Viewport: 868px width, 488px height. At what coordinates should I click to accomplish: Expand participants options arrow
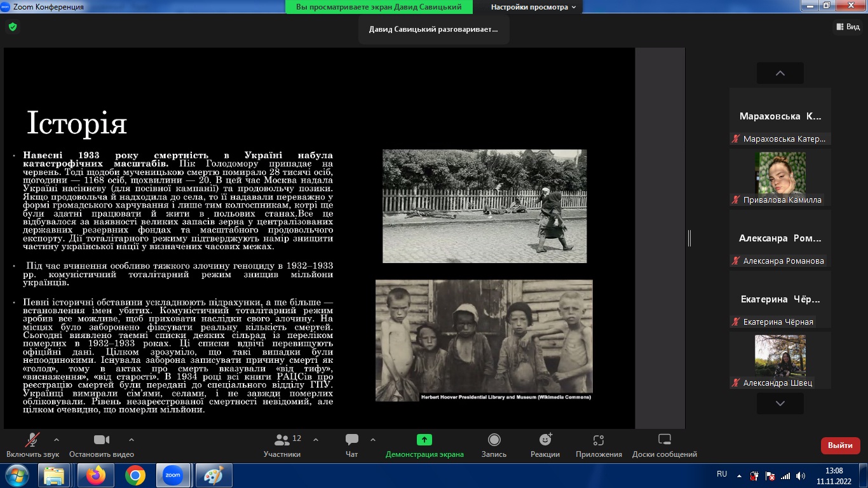pos(316,439)
